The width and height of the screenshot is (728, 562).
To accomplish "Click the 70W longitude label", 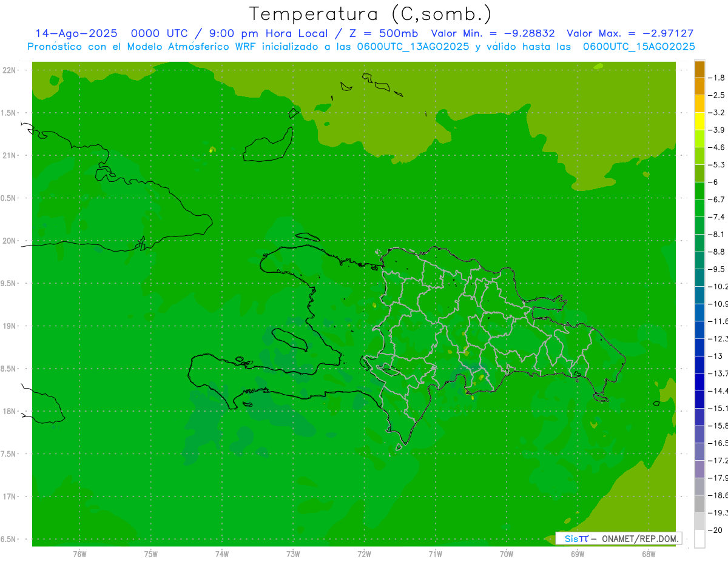I will [507, 554].
